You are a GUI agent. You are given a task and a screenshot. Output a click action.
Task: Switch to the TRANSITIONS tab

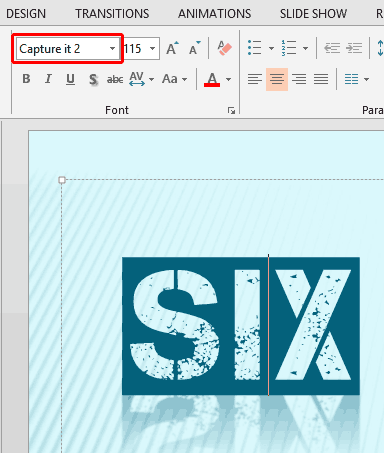[112, 14]
